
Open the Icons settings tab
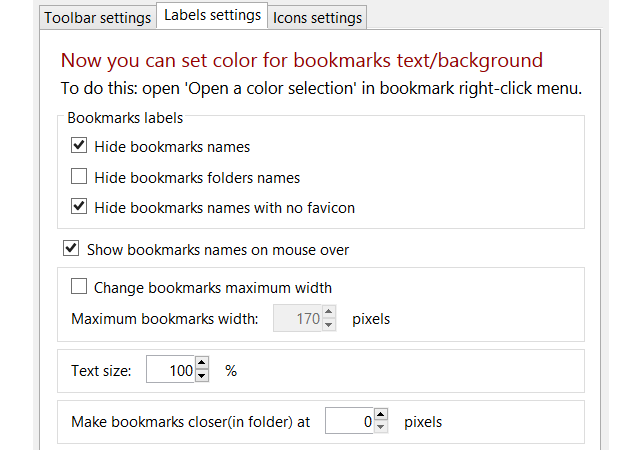tap(318, 17)
